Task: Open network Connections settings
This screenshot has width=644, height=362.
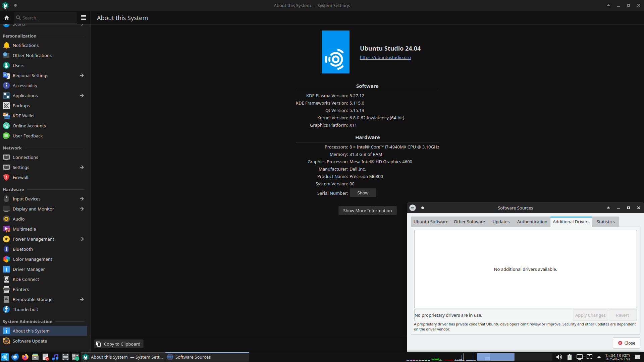Action: coord(44,157)
